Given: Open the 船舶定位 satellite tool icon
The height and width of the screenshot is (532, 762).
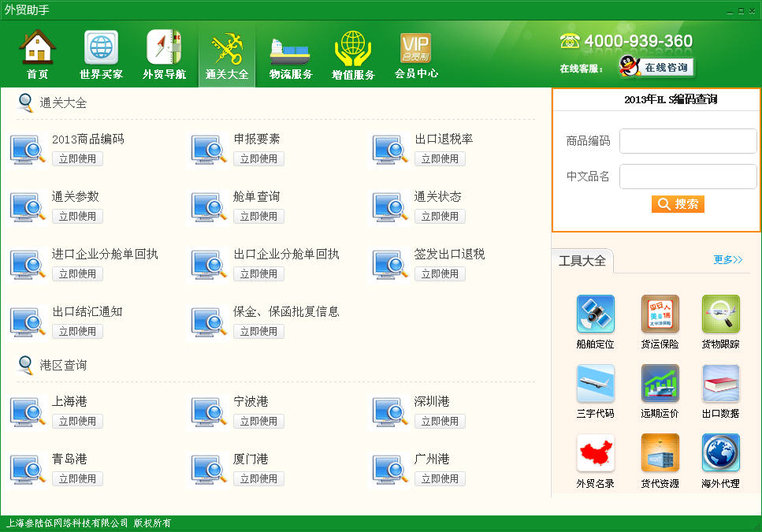Looking at the screenshot, I should click(595, 314).
